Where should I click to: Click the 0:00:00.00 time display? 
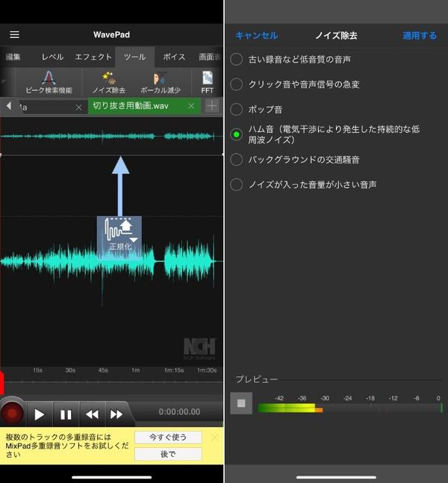click(x=179, y=412)
